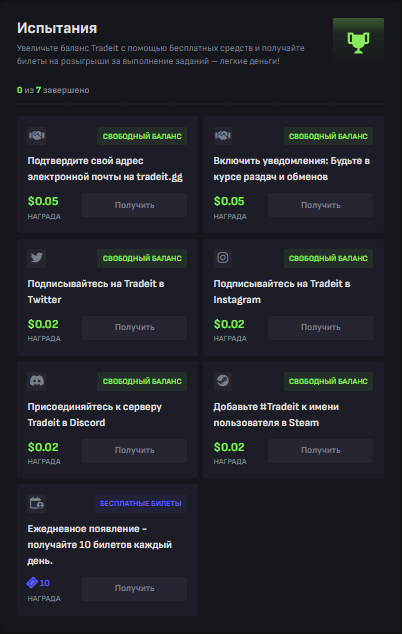Image resolution: width=402 pixels, height=634 pixels.
Task: Select the Twitter bird icon
Action: (x=36, y=258)
